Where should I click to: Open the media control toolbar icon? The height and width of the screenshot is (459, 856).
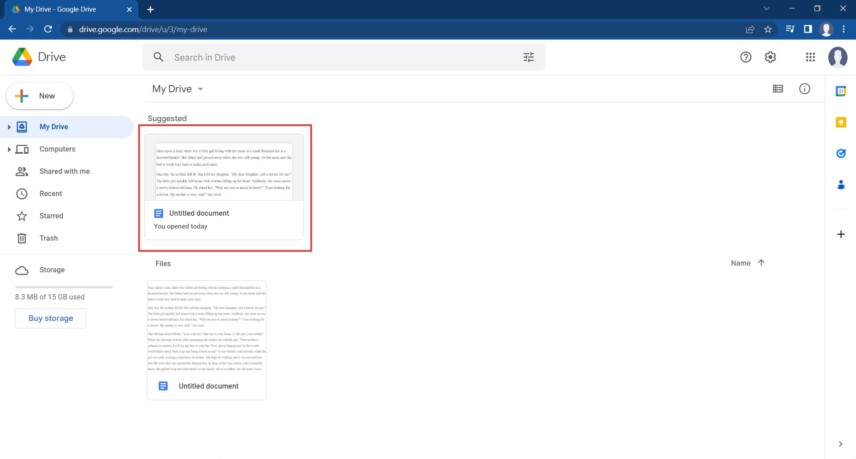point(790,29)
